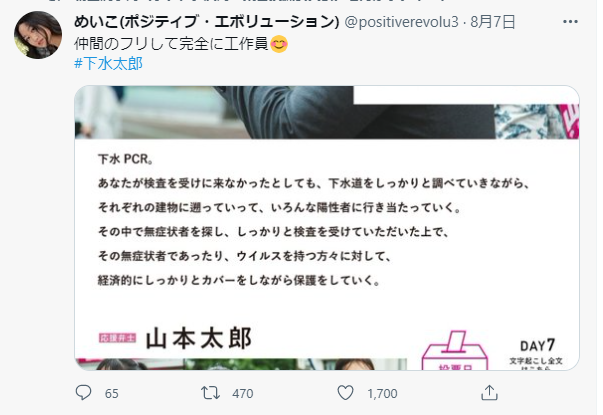Viewport: 603px width, 415px height.
Task: Open the three-dot more options menu
Action: (570, 22)
